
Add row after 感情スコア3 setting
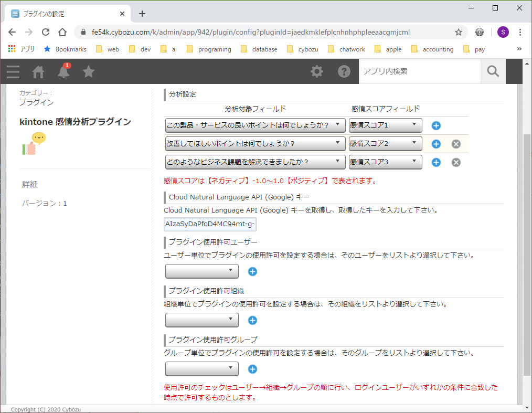click(x=436, y=162)
